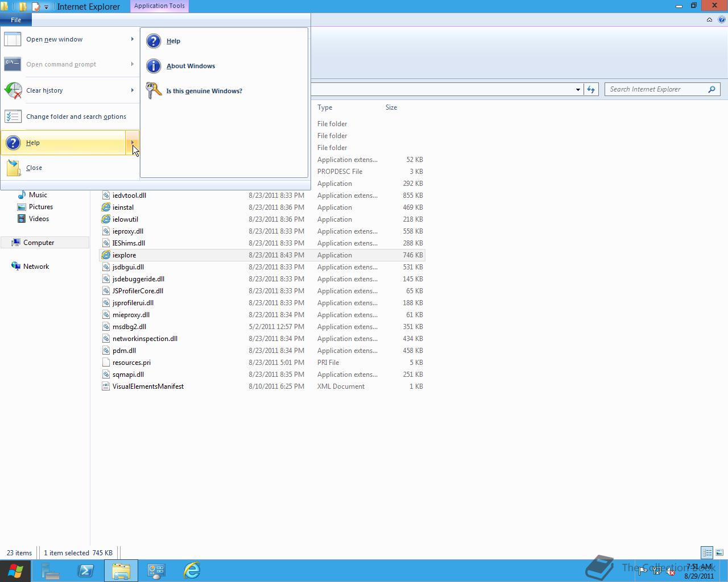Expand the Help submenu arrow in File menu
Image resolution: width=728 pixels, height=582 pixels.
pyautogui.click(x=133, y=143)
